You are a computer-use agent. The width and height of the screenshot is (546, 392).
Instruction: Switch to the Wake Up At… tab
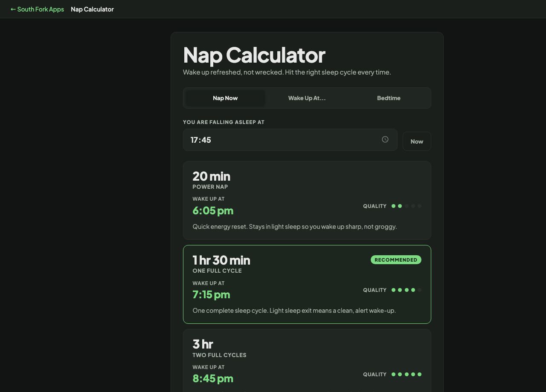click(307, 98)
